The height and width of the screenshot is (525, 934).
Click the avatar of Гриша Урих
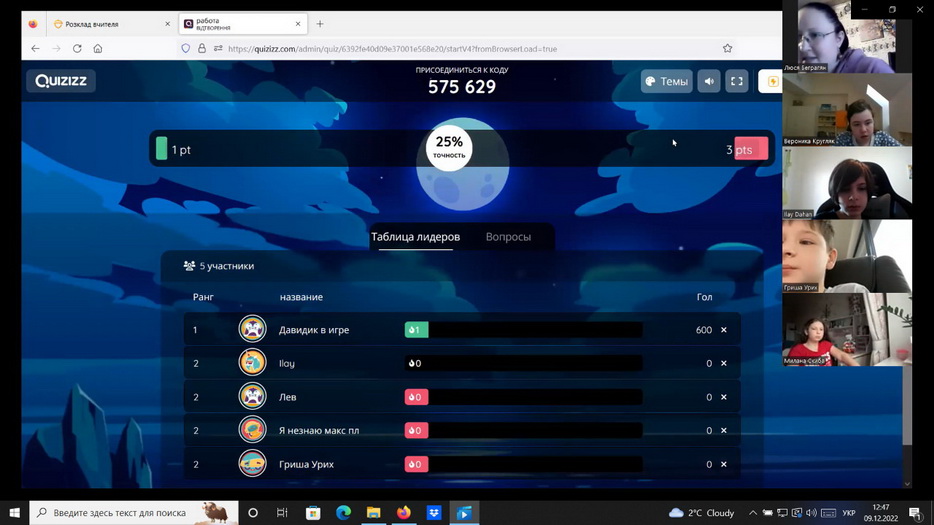[x=252, y=464]
